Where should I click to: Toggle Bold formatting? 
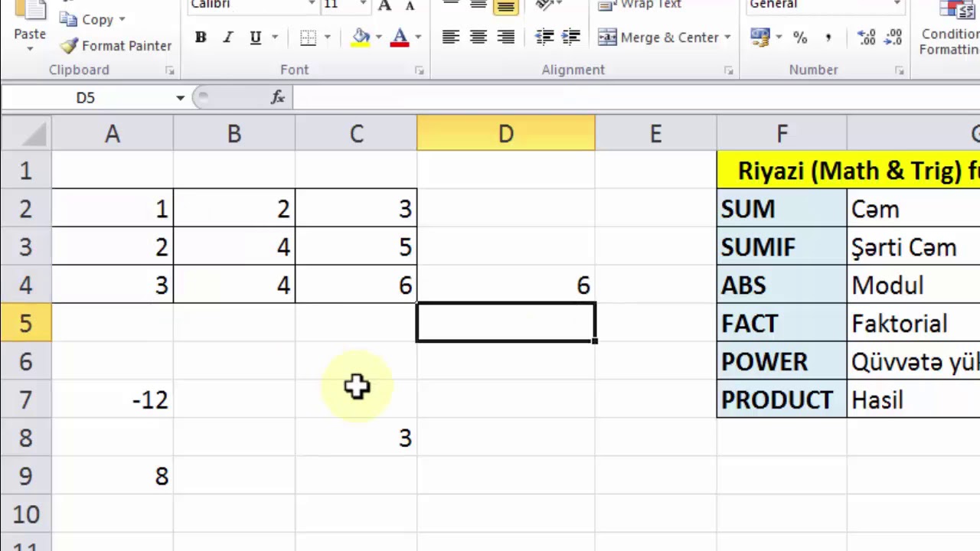pyautogui.click(x=201, y=37)
